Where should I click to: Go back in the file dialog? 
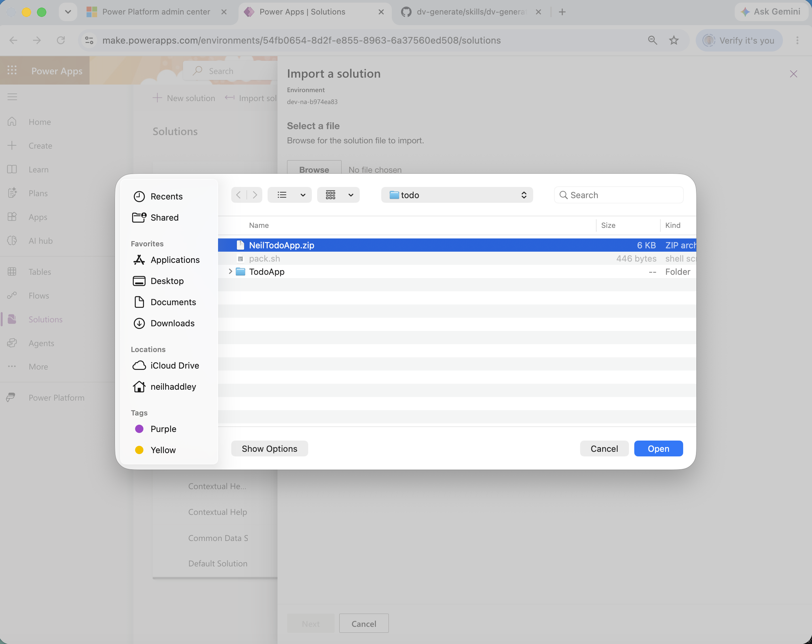pos(239,195)
